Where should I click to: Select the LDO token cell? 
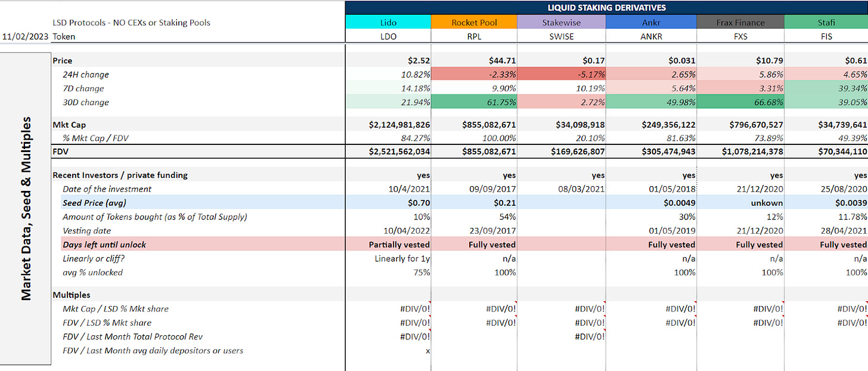click(x=388, y=36)
